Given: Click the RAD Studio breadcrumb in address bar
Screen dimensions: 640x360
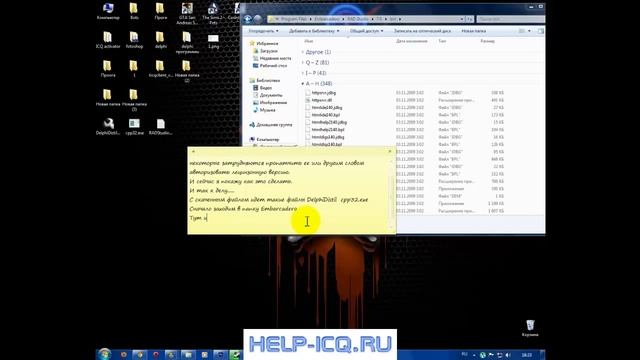Looking at the screenshot, I should (358, 19).
